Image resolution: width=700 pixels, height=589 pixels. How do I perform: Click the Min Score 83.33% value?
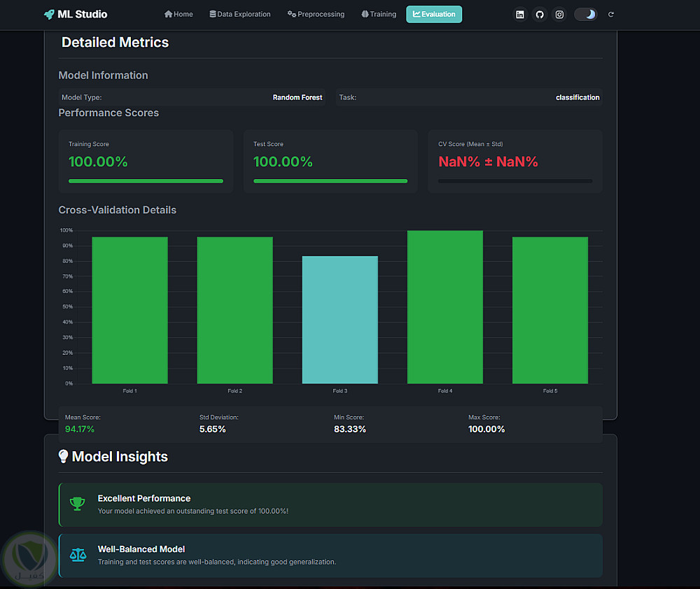(x=350, y=430)
